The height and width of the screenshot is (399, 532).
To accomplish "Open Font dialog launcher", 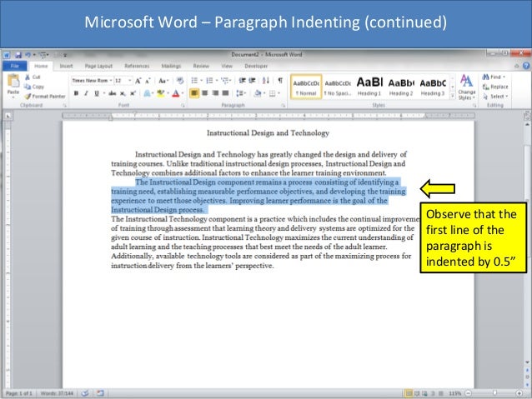I will click(183, 106).
